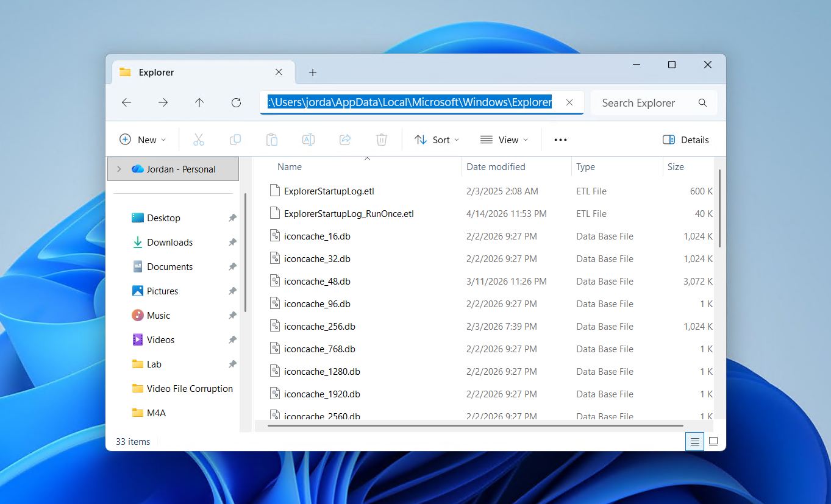The height and width of the screenshot is (504, 831).
Task: Go back with the left arrow
Action: 126,103
